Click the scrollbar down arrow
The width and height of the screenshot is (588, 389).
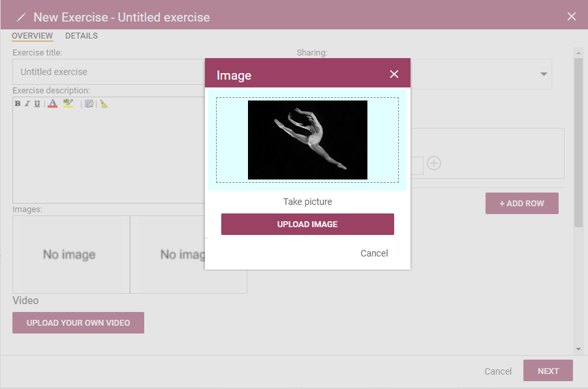(x=578, y=349)
